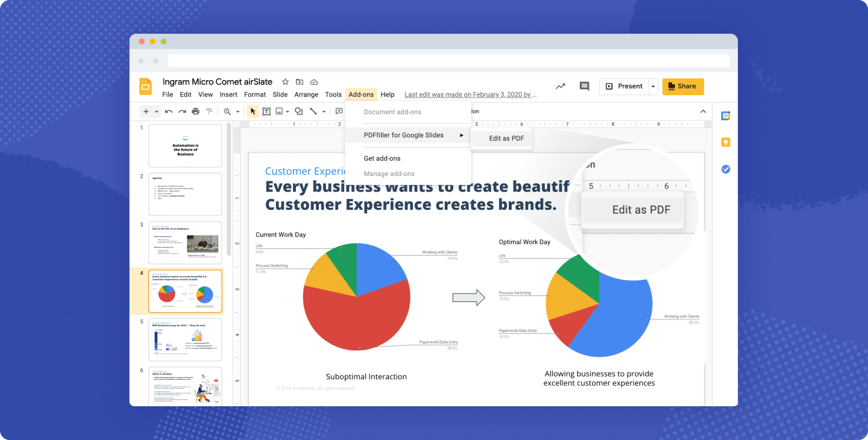
Task: Open Google Keep from side panel
Action: pyautogui.click(x=726, y=142)
